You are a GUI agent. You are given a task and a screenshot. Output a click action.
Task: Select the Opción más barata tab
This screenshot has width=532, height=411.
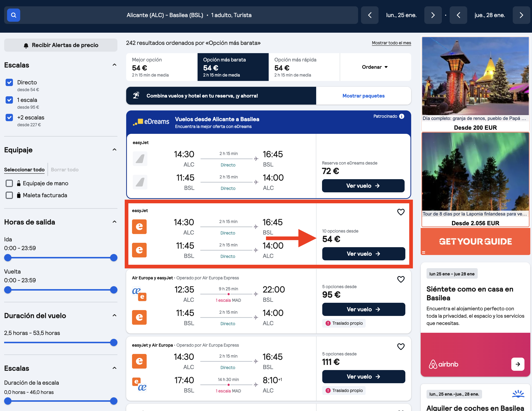point(233,67)
